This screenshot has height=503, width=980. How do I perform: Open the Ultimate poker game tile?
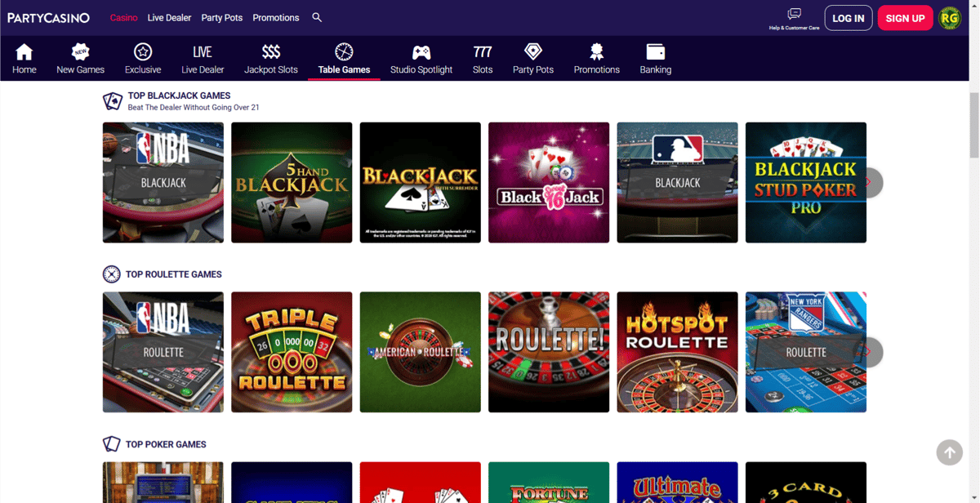[x=678, y=483]
